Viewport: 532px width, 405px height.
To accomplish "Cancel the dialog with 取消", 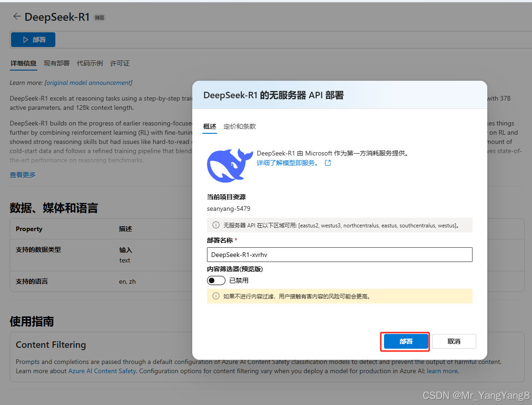I will [454, 341].
